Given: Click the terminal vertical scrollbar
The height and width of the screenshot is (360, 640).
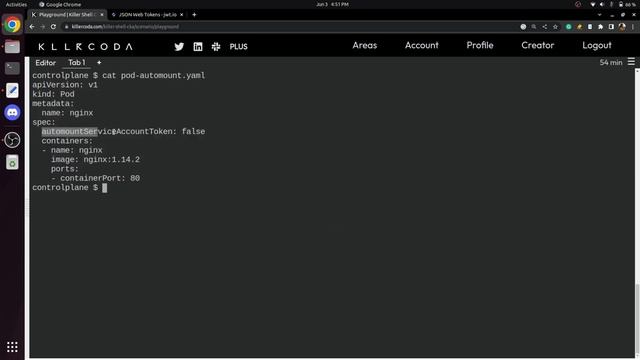Looking at the screenshot, I should pyautogui.click(x=637, y=319).
